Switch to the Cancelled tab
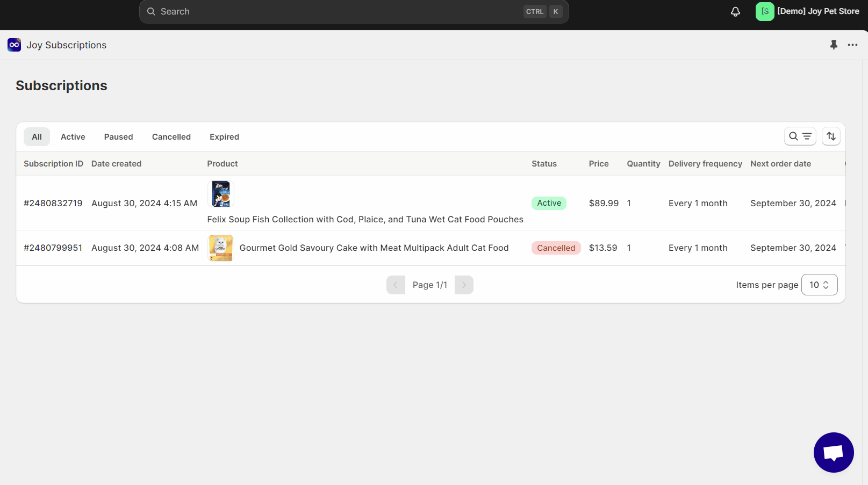The width and height of the screenshot is (868, 485). (x=171, y=136)
